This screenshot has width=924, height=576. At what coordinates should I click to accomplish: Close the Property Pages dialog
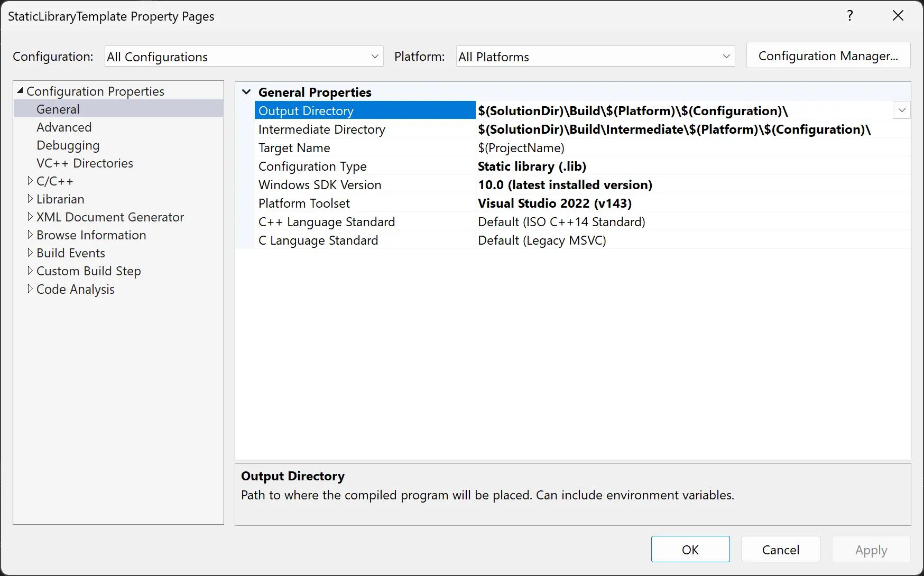point(898,16)
